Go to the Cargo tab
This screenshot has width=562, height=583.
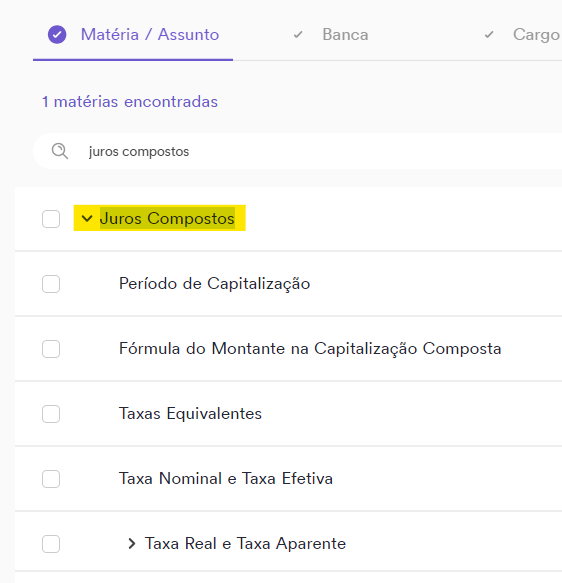click(x=522, y=35)
